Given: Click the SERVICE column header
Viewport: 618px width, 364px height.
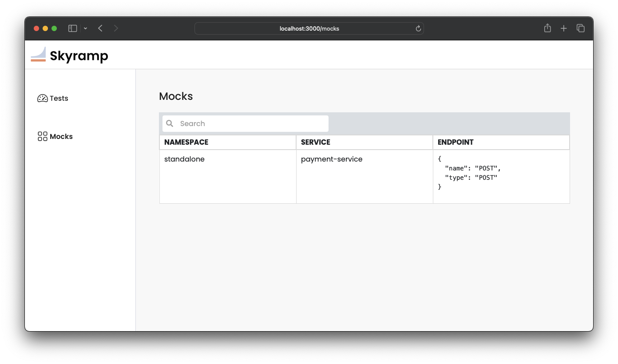Looking at the screenshot, I should point(316,142).
